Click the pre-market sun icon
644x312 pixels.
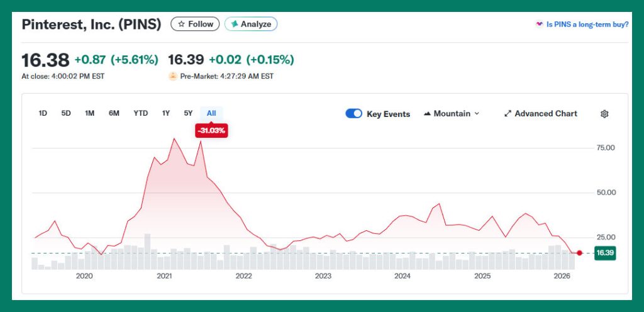click(x=172, y=76)
